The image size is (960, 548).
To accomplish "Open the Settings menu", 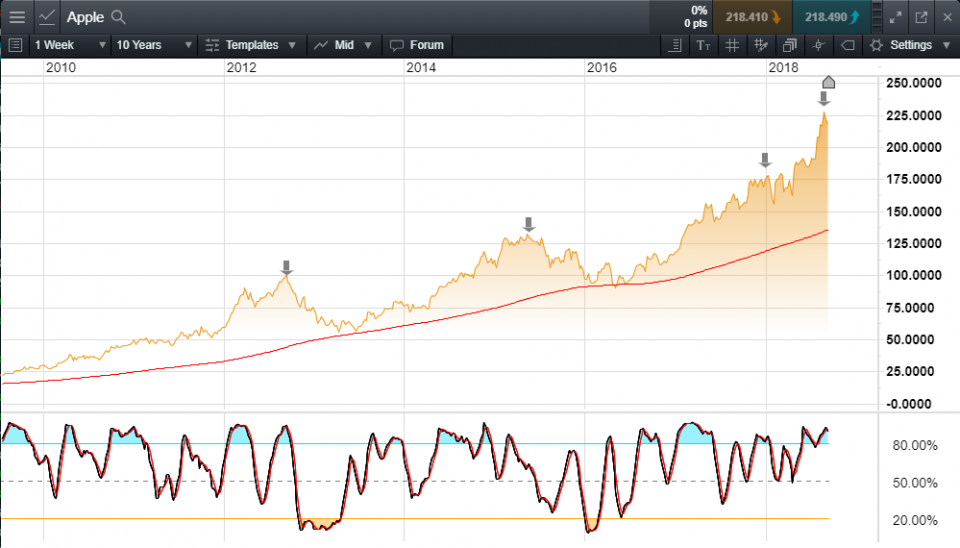I will pos(909,45).
